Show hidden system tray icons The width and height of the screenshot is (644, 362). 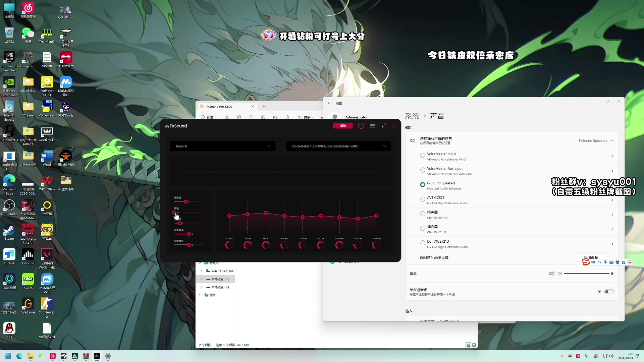[x=562, y=356]
